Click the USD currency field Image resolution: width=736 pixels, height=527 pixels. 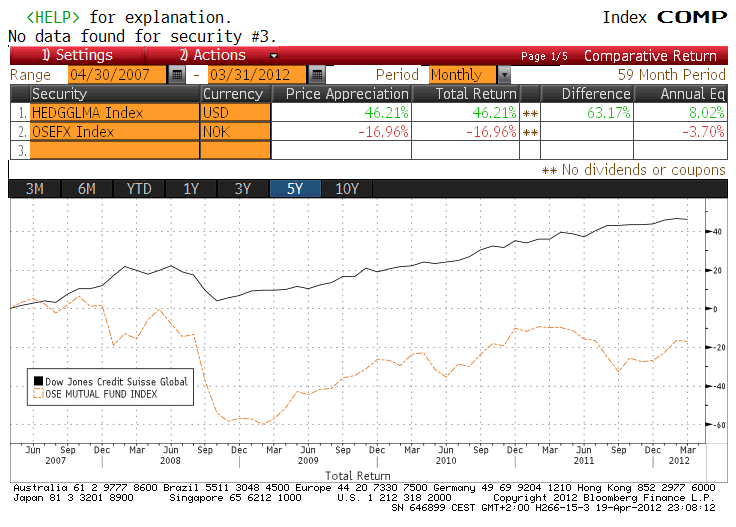[x=236, y=113]
